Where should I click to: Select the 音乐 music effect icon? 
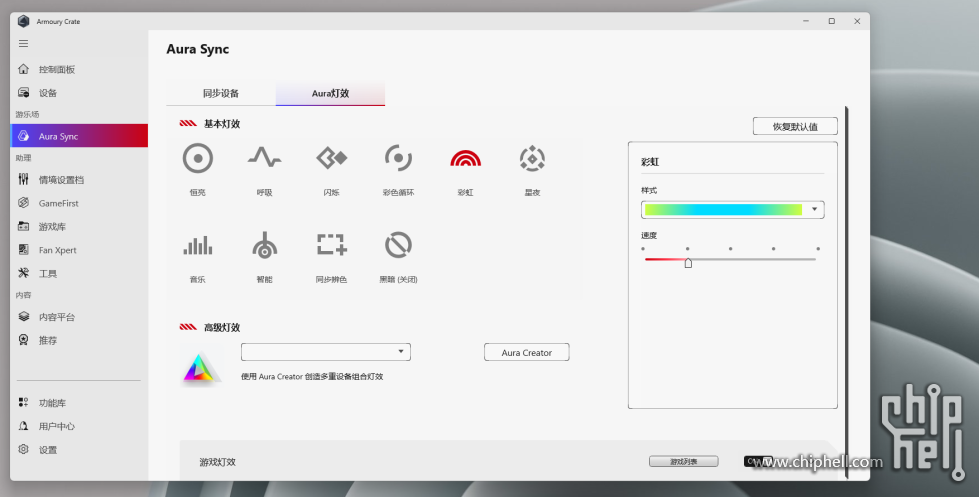click(x=198, y=245)
